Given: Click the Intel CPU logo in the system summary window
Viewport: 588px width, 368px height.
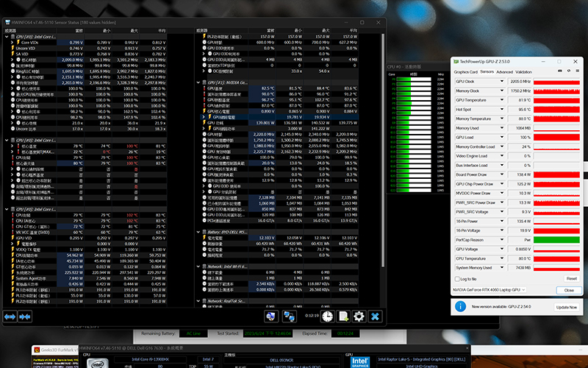Looking at the screenshot, I should tap(98, 363).
